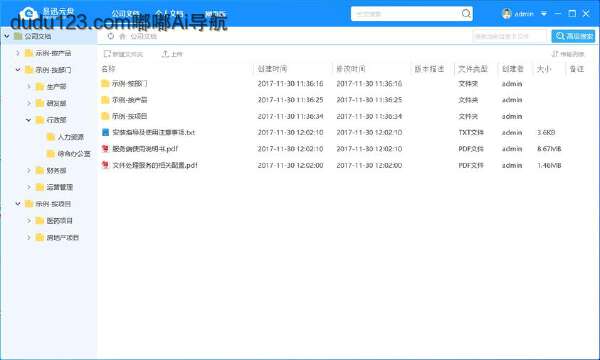Click the blue advanced search button
The width and height of the screenshot is (600, 360).
[x=573, y=36]
